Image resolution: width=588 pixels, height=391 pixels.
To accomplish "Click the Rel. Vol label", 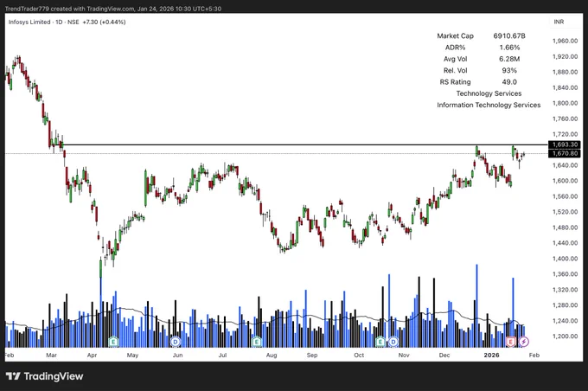I will pos(455,71).
